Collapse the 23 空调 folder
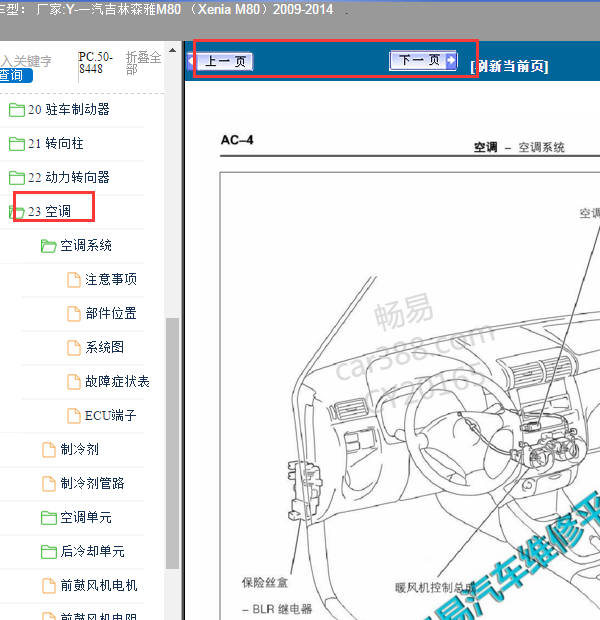 [49, 212]
